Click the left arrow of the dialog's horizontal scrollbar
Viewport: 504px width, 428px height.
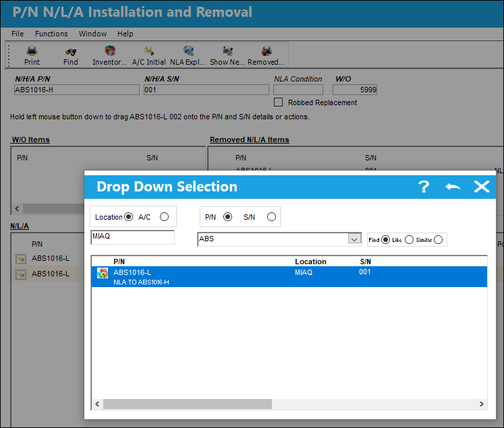[x=97, y=404]
